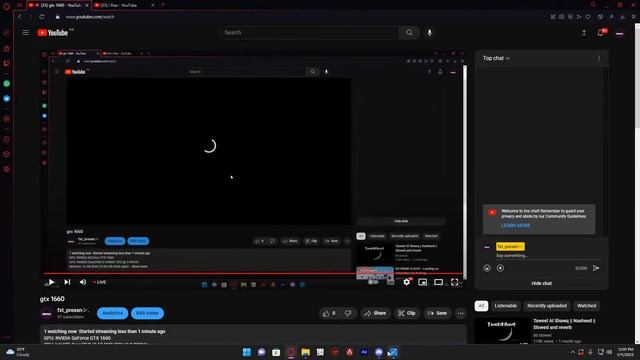Viewport: 640px width, 360px height.
Task: Take a snapshot with the toolbar camera icon
Action: pos(562,17)
